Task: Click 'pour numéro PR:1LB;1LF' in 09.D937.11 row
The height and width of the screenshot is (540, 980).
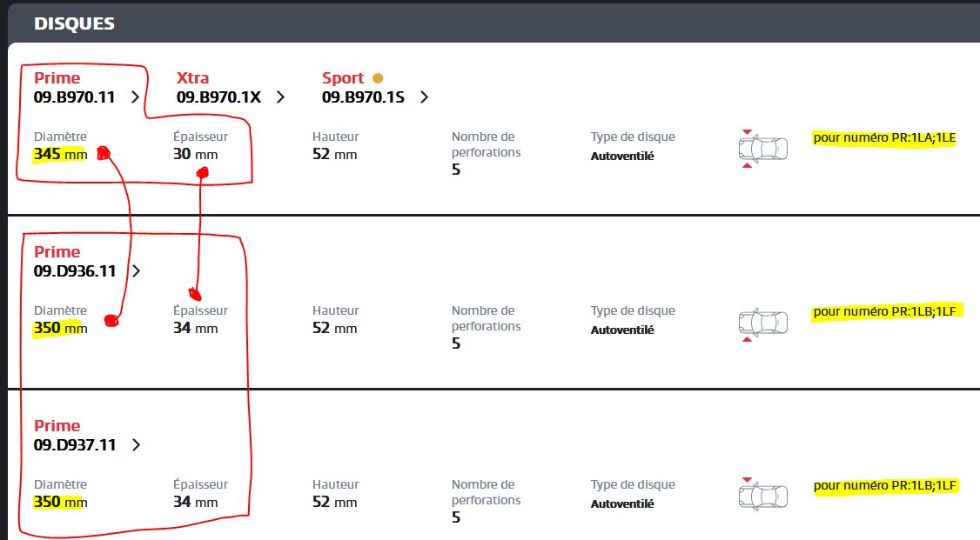Action: [x=884, y=486]
